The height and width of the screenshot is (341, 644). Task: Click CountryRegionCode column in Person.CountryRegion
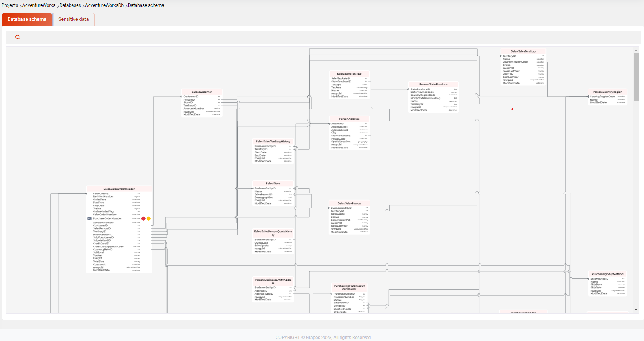[x=602, y=97]
